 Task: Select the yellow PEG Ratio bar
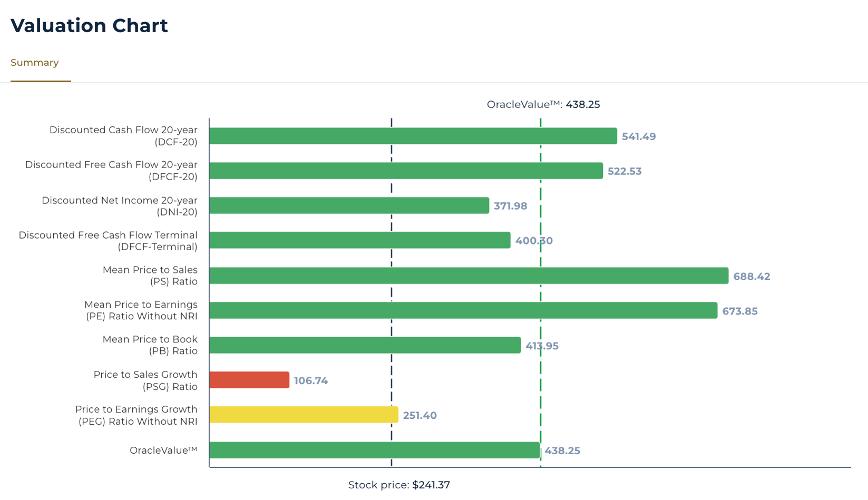[304, 415]
